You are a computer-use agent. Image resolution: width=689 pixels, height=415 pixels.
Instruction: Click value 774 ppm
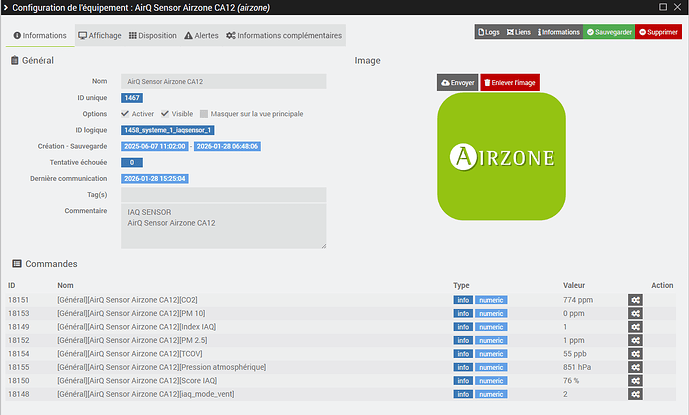point(578,300)
